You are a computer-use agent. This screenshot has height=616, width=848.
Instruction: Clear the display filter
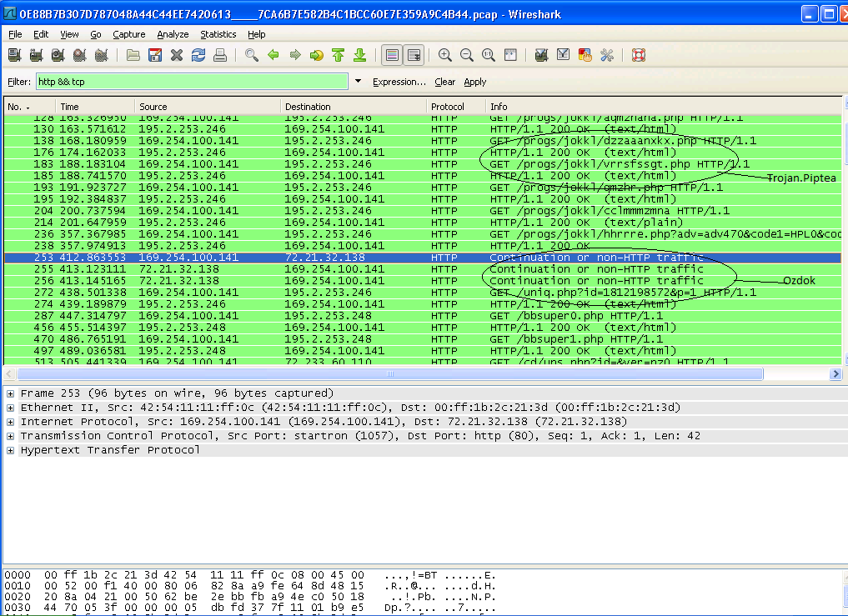point(444,82)
